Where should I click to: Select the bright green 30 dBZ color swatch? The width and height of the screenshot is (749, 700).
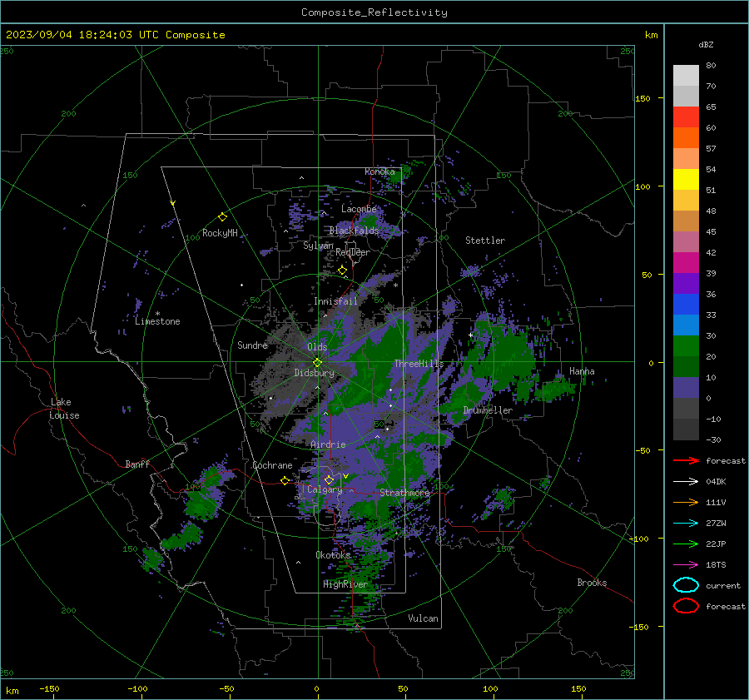pyautogui.click(x=686, y=345)
